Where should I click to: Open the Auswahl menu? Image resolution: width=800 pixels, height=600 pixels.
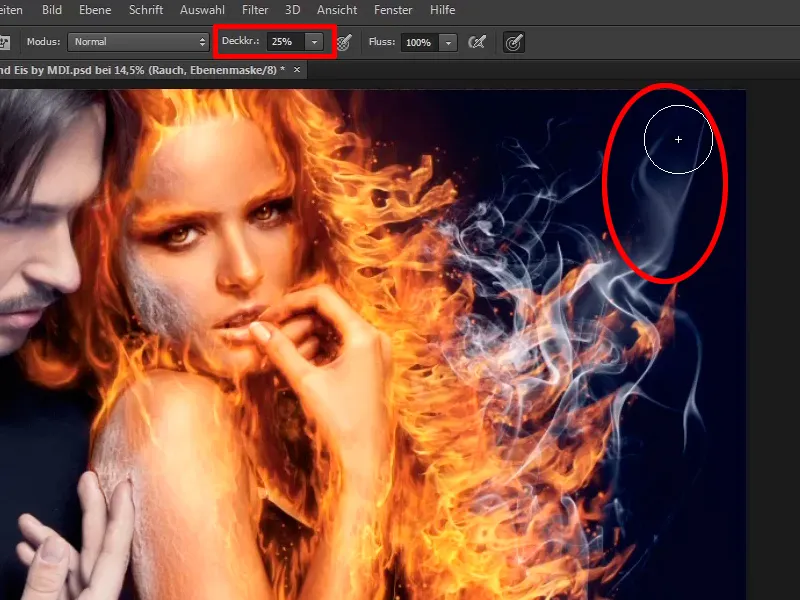pyautogui.click(x=202, y=10)
